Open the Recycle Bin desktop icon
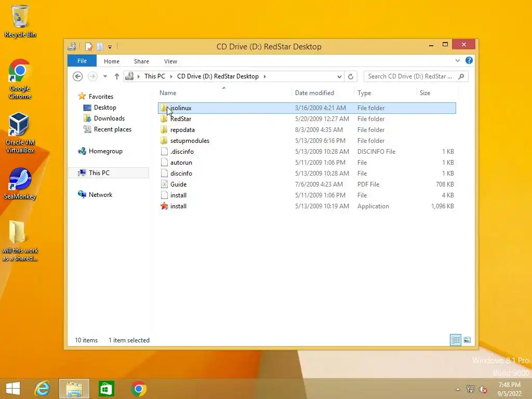 pos(20,21)
